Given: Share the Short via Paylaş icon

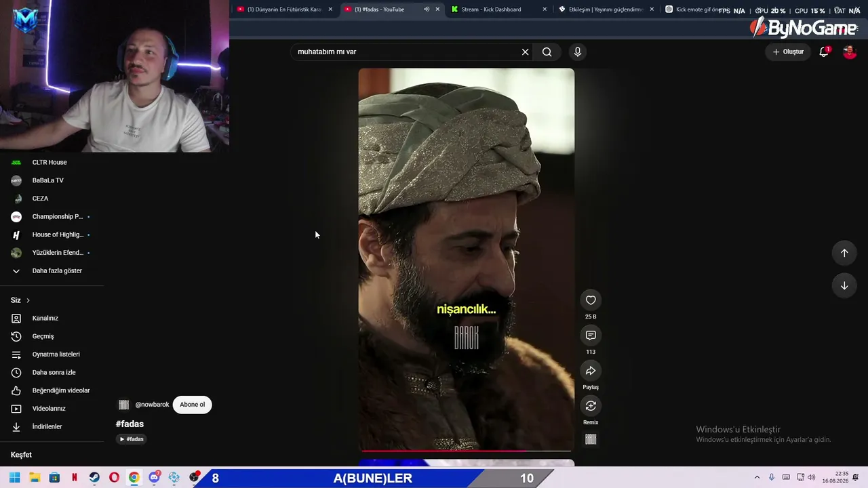Looking at the screenshot, I should [x=591, y=371].
